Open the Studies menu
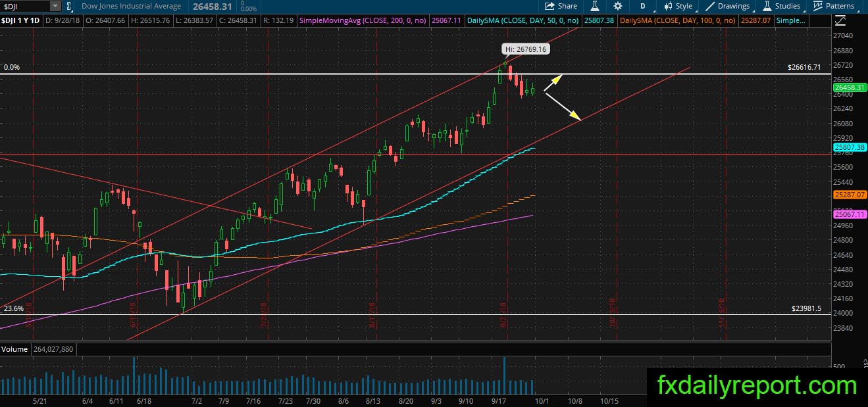The width and height of the screenshot is (868, 407). [x=782, y=6]
